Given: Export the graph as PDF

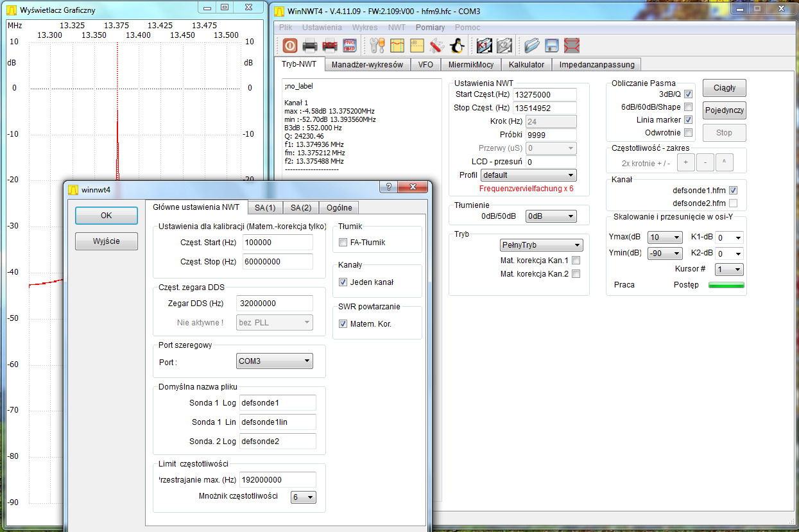Looking at the screenshot, I should point(330,46).
